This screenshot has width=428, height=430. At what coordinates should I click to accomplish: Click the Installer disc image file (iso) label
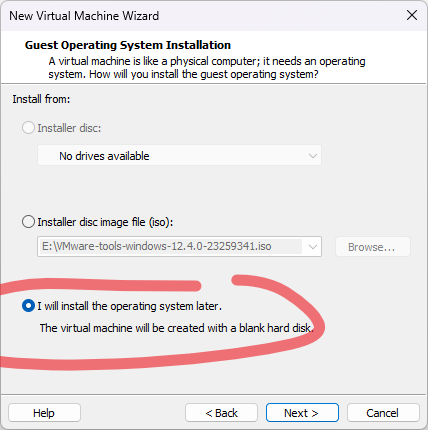[x=105, y=222]
